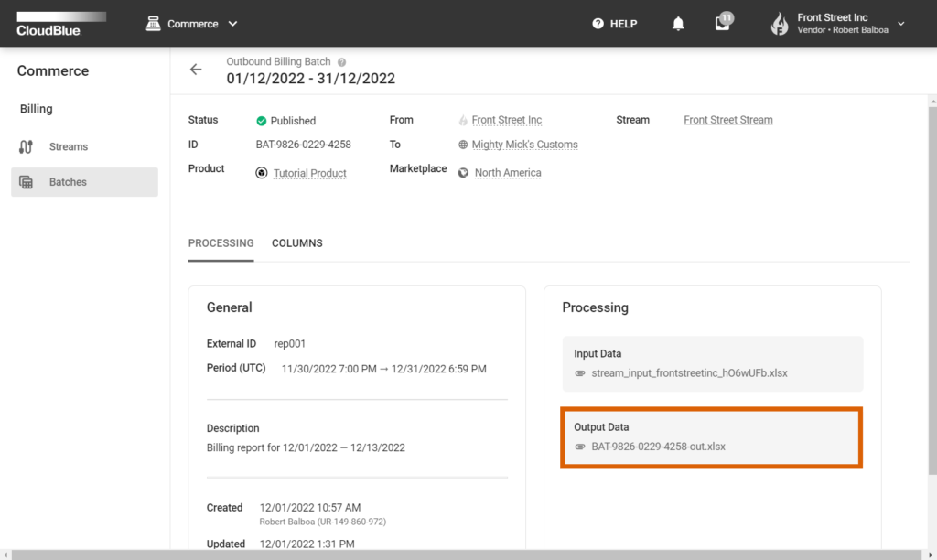Viewport: 937px width, 560px height.
Task: Click the Tutorial Product icon
Action: [261, 173]
